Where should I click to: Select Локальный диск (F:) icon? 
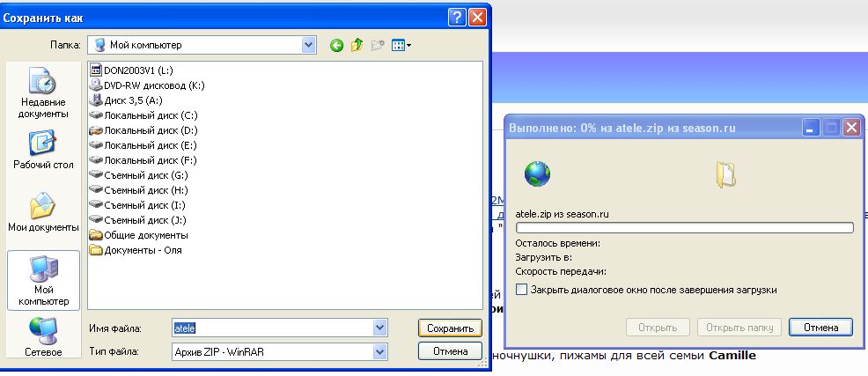96,160
